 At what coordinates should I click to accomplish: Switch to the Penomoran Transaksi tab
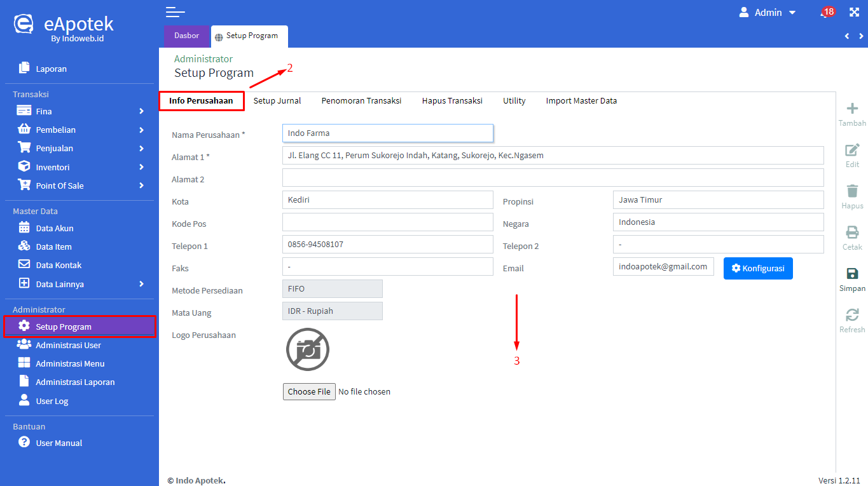361,100
